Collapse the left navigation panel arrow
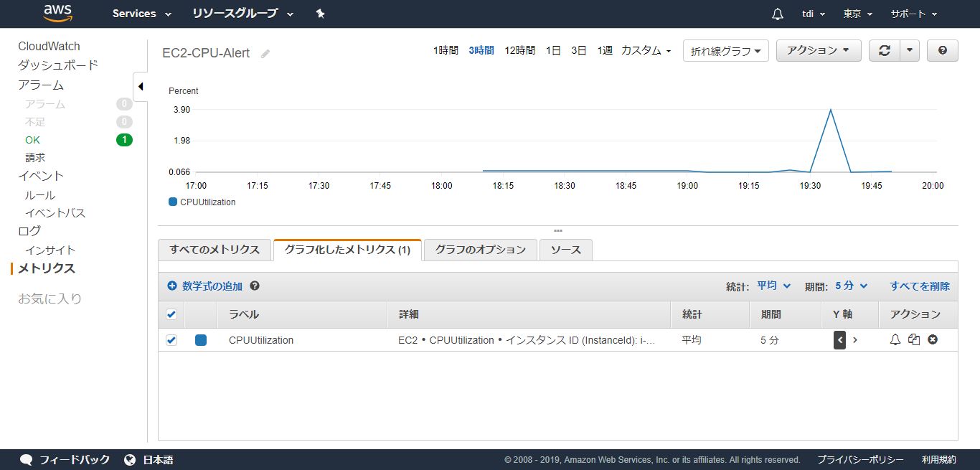This screenshot has width=980, height=470. coord(141,87)
